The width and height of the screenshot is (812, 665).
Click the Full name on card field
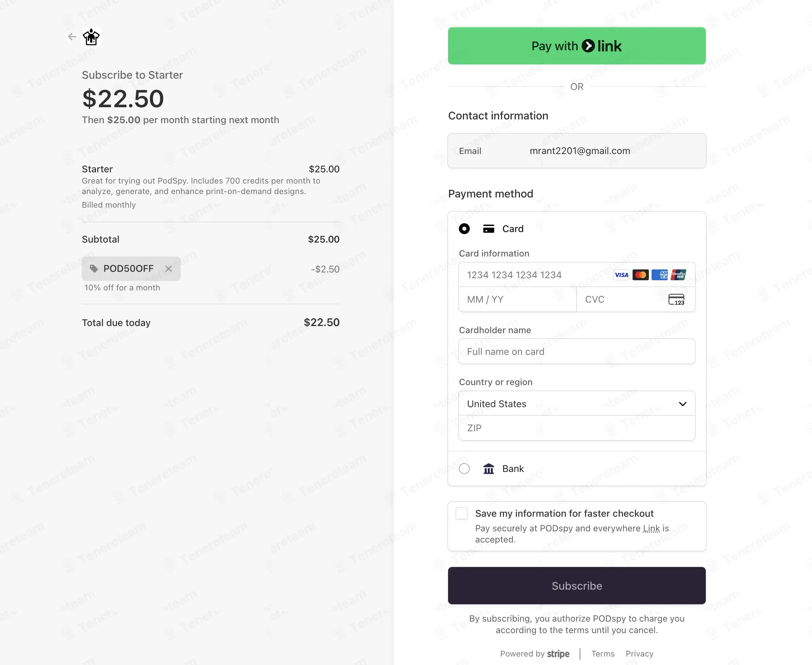pyautogui.click(x=577, y=351)
